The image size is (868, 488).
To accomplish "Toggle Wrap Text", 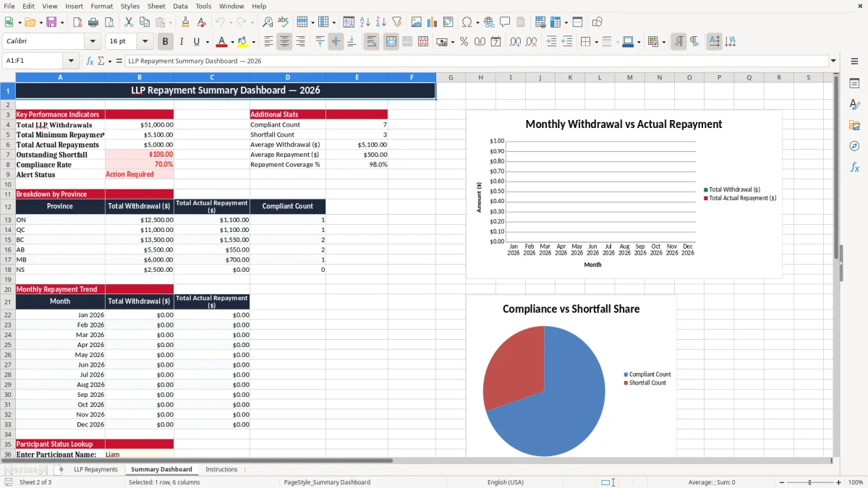I will (371, 42).
